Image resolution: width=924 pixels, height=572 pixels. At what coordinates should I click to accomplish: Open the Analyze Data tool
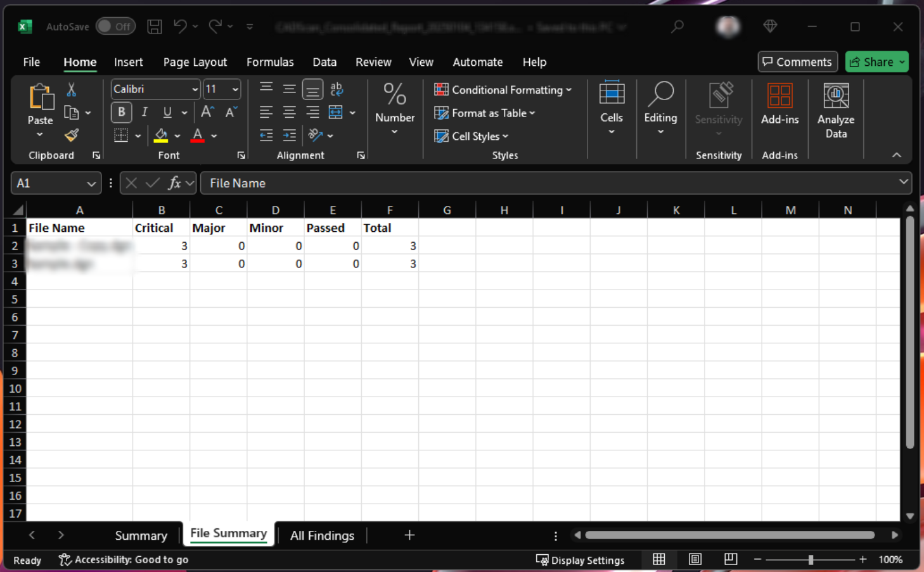835,111
